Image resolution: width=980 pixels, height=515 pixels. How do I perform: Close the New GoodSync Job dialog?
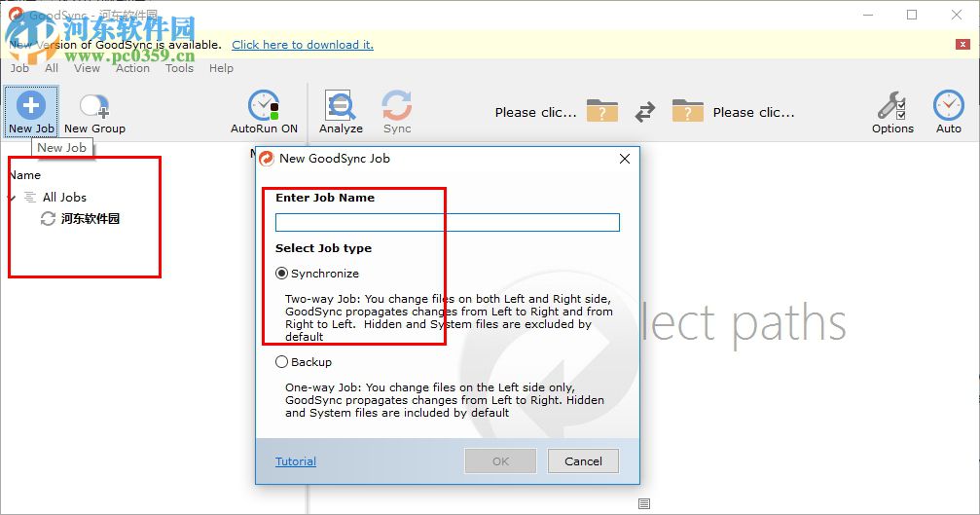tap(625, 159)
